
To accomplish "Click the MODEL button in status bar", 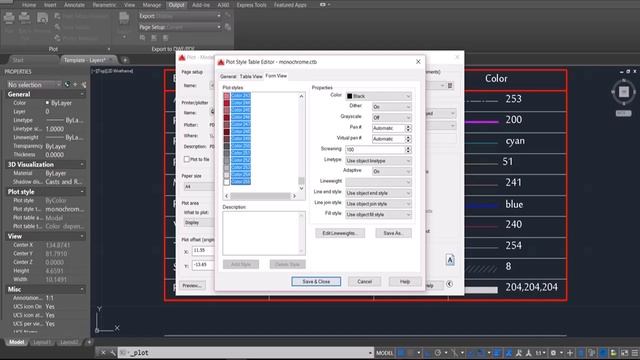I will 384,353.
